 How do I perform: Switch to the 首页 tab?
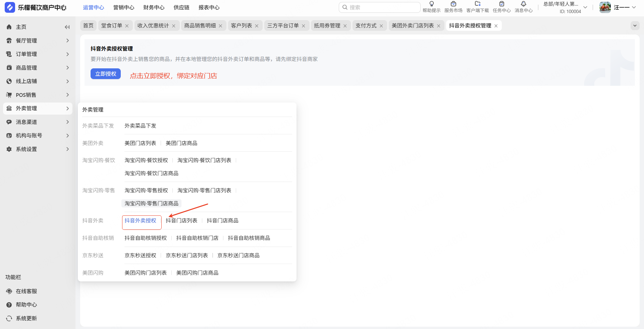[89, 26]
